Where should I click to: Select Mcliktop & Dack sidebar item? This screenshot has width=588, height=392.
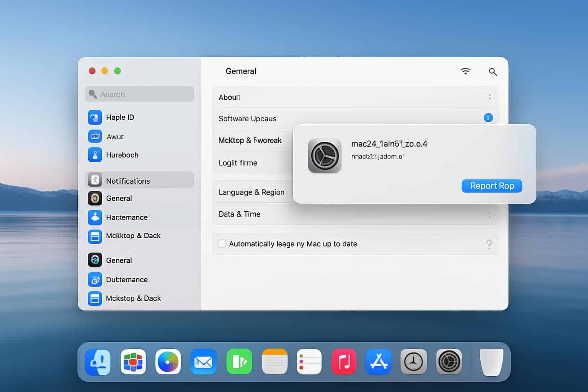pos(133,236)
